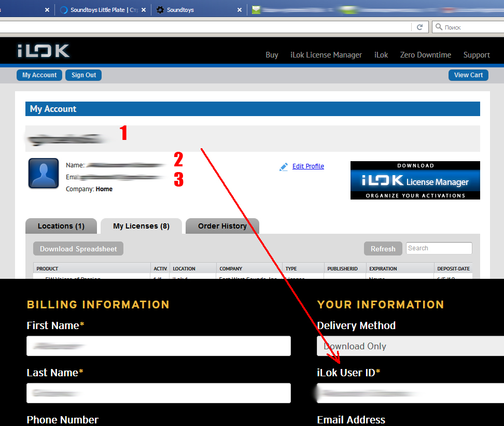This screenshot has width=504, height=426.
Task: Click the user avatar profile picture
Action: (44, 173)
